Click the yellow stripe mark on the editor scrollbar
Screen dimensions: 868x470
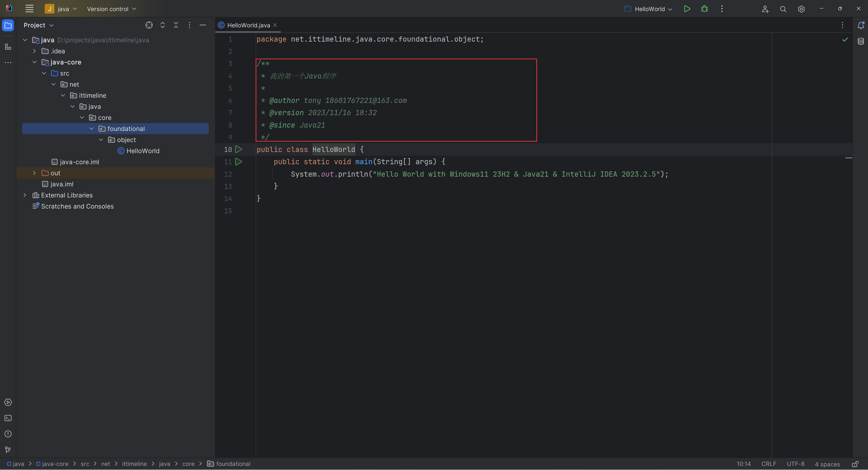[849, 158]
